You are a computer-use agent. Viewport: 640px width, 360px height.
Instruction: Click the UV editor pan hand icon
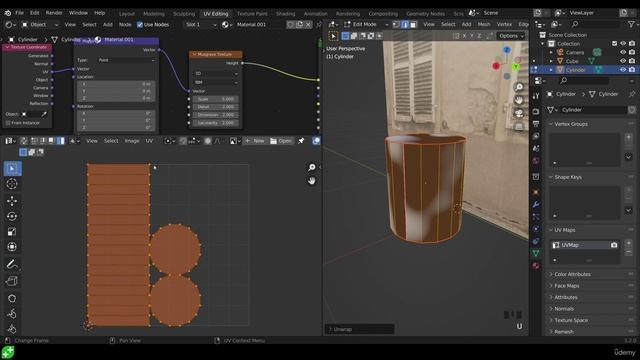click(311, 180)
